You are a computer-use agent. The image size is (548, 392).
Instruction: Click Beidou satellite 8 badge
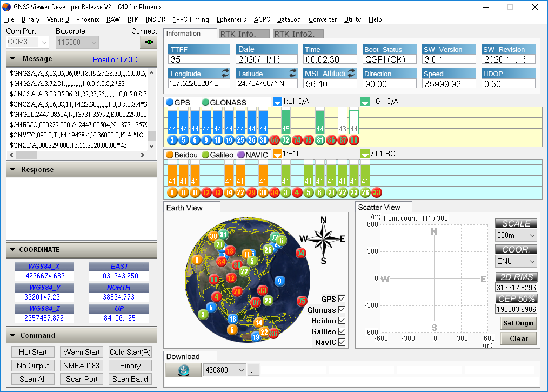[183, 192]
